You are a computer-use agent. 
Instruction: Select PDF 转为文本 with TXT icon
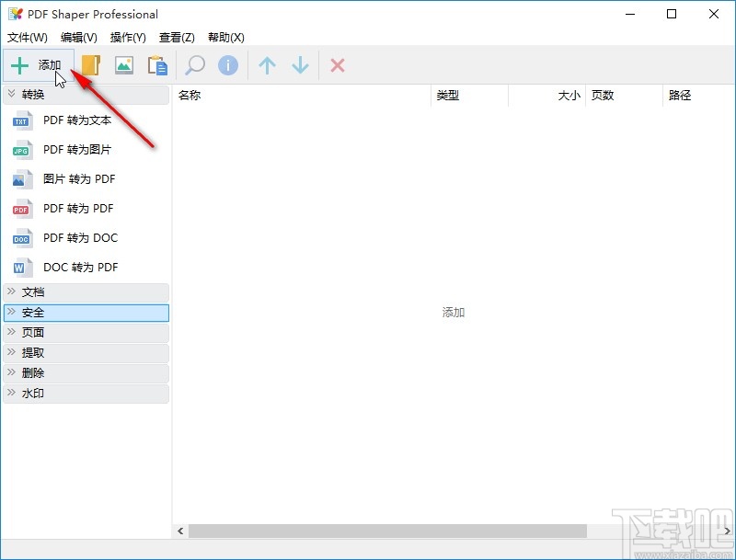tap(77, 120)
